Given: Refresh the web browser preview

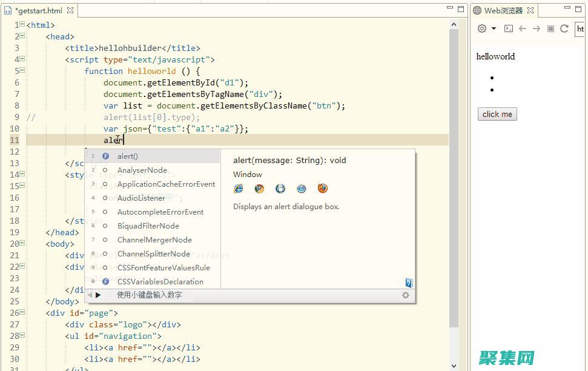Looking at the screenshot, I should (x=564, y=28).
